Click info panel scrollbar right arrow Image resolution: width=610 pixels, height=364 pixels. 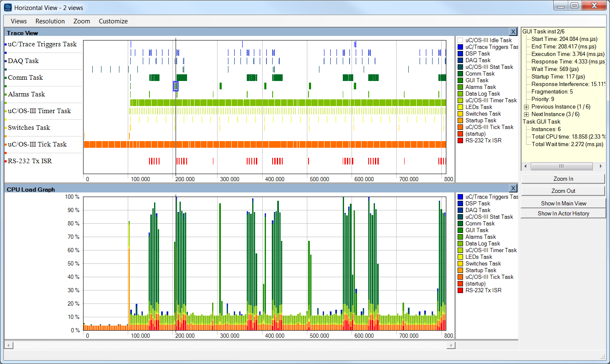601,166
